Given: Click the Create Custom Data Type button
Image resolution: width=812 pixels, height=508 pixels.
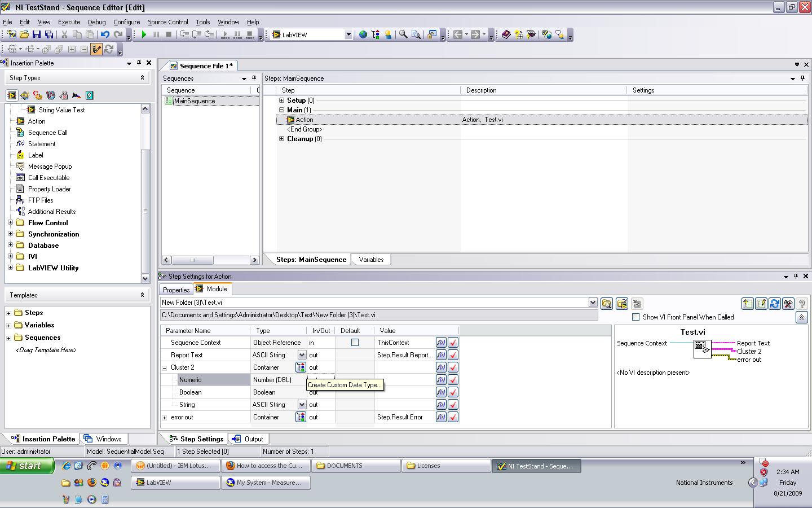Looking at the screenshot, I should (x=301, y=367).
